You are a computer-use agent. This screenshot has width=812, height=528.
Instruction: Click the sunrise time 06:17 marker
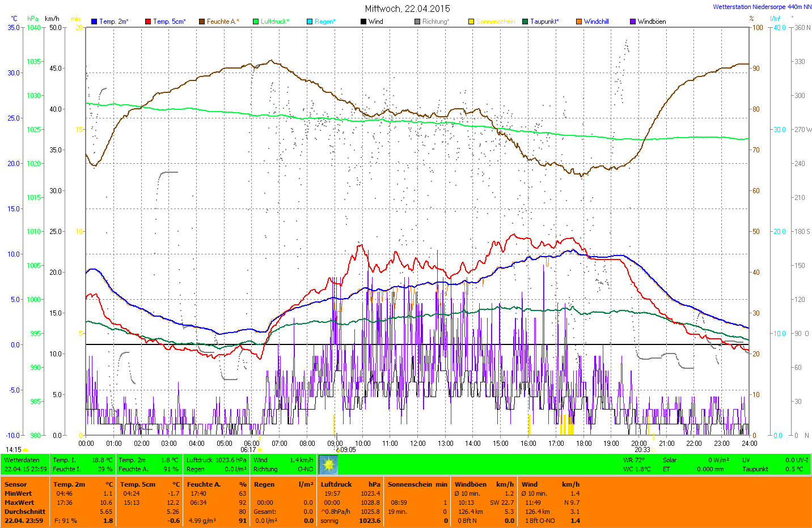tap(248, 450)
